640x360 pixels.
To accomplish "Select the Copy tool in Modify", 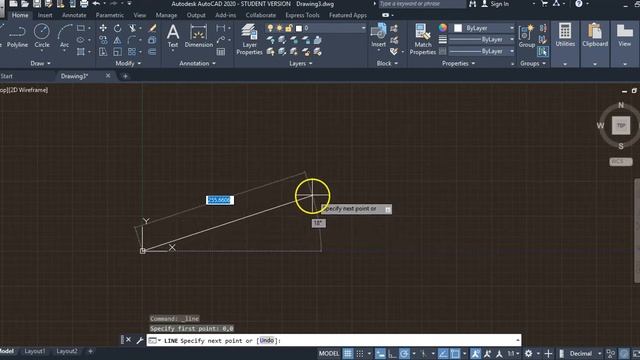I will pos(103,40).
